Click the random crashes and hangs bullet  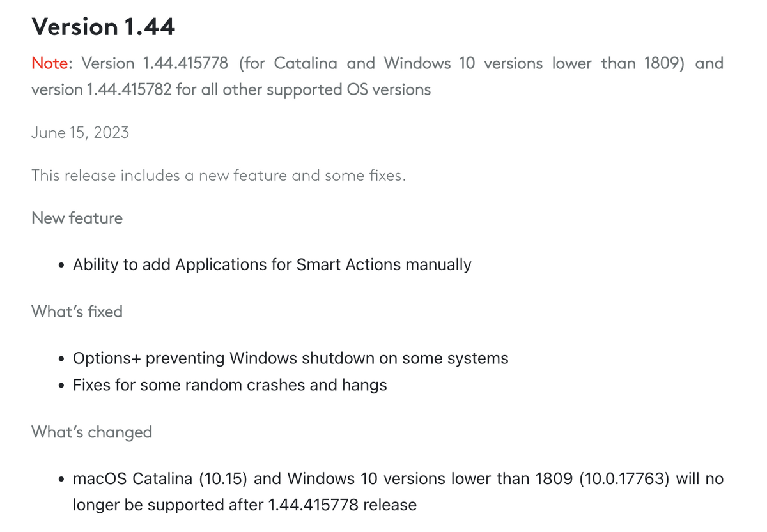[x=230, y=385]
